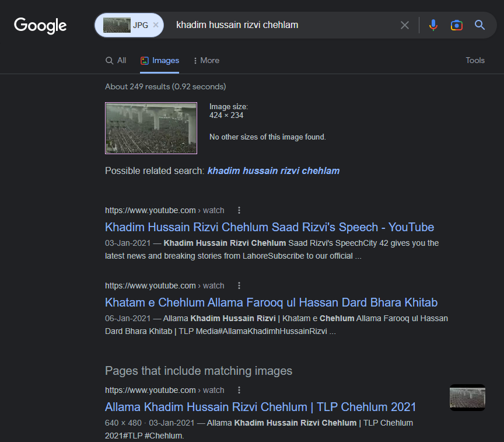Click the third result's youtube.com URL
504x442 pixels.
click(164, 390)
